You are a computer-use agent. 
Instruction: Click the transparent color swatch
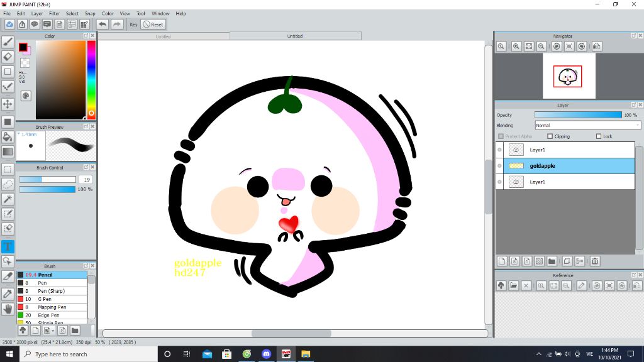coord(25,63)
